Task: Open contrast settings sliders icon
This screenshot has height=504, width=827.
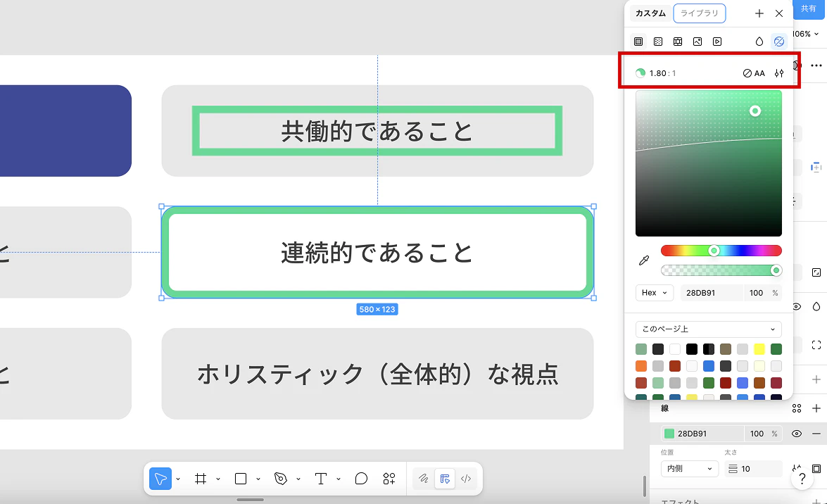Action: coord(779,73)
